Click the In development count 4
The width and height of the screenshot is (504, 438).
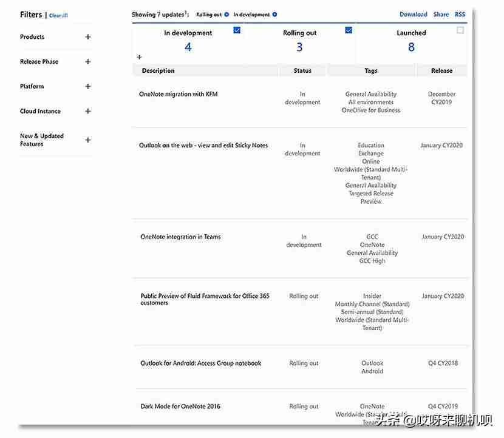coord(188,47)
